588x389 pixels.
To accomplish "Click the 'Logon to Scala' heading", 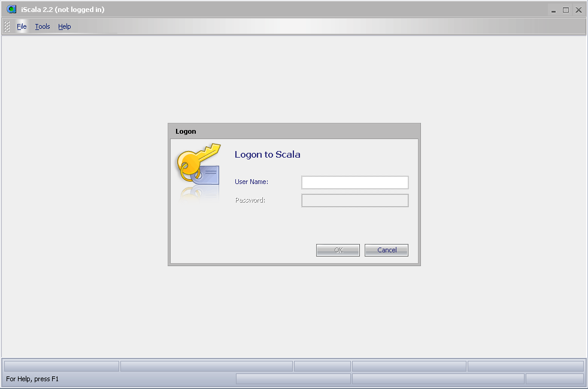I will click(268, 155).
